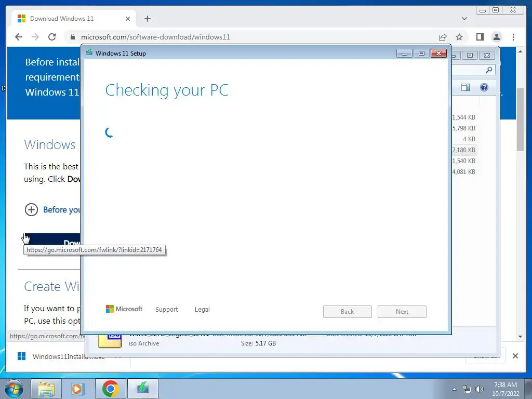Click the page vertical scrollbar thumb

(x=520, y=119)
